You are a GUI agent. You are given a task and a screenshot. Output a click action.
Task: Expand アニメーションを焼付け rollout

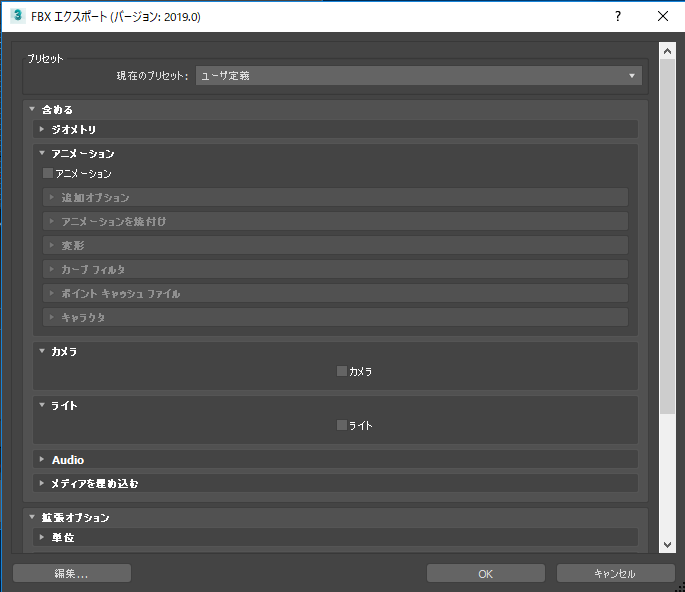coord(336,222)
